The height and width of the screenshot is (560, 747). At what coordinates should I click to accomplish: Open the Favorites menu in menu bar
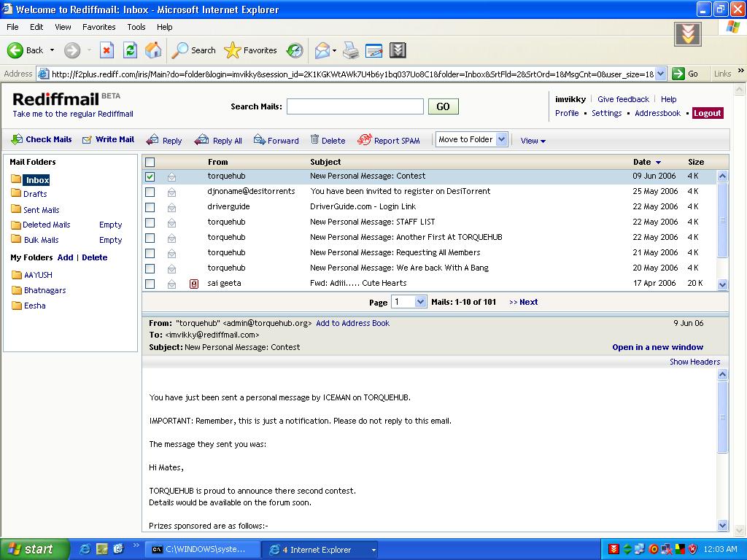(98, 27)
